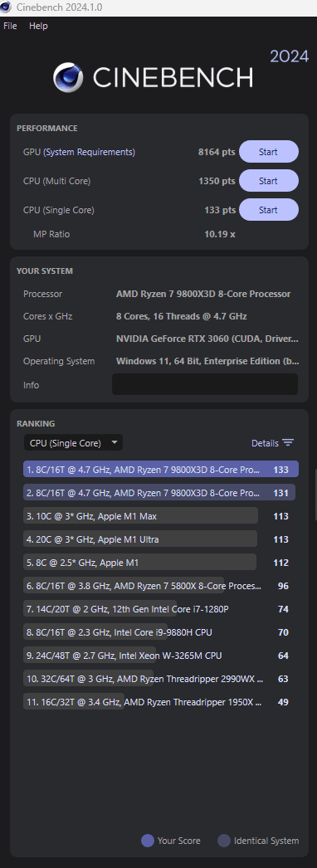317x868 pixels.
Task: Click the Info input field
Action: pos(205,384)
